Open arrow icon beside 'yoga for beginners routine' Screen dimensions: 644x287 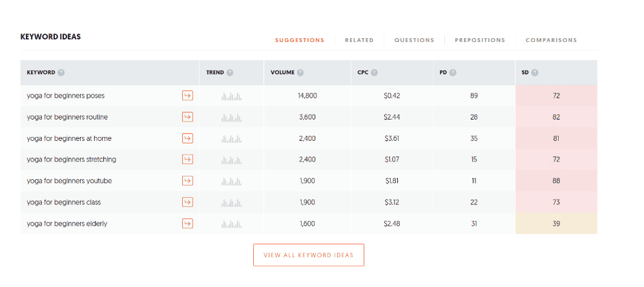(x=187, y=117)
